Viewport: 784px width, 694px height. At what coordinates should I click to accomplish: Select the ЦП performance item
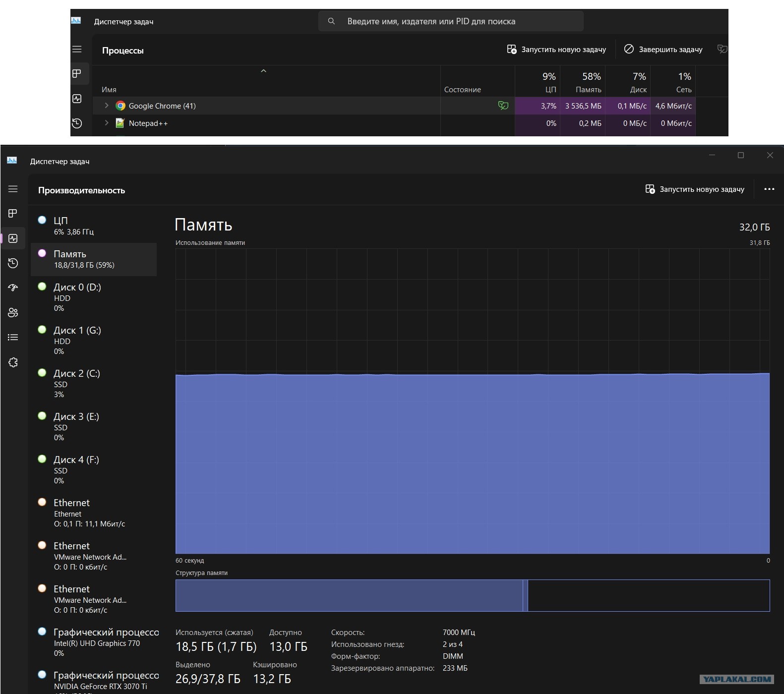pos(94,226)
